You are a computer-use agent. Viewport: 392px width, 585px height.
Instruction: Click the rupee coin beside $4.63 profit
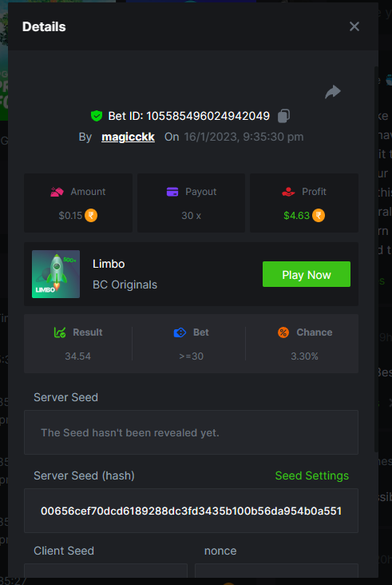pyautogui.click(x=319, y=216)
